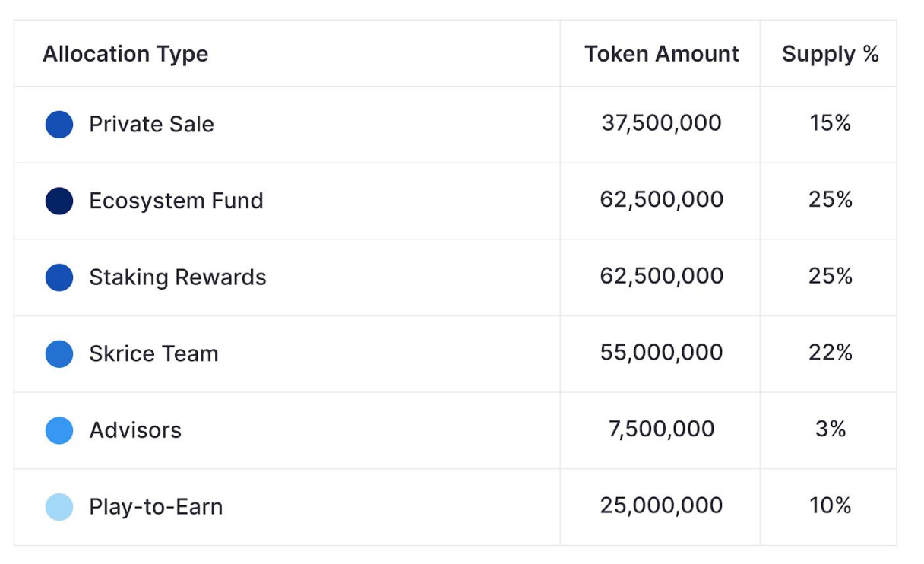Click the 10% supply value
924x564 pixels.
click(830, 505)
